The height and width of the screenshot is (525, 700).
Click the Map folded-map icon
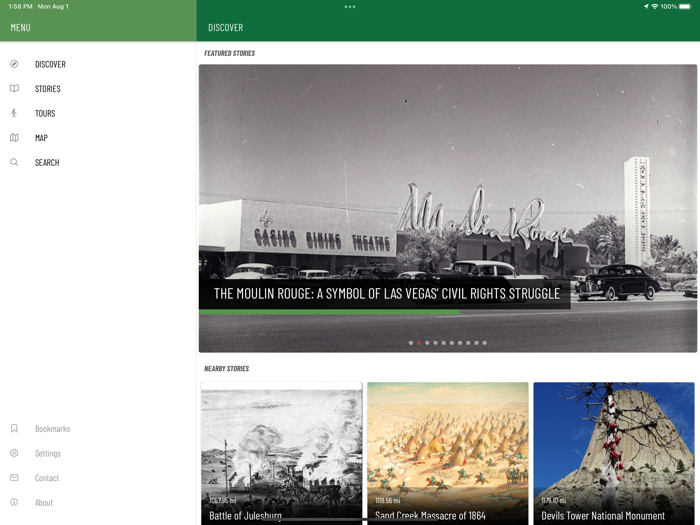(14, 138)
